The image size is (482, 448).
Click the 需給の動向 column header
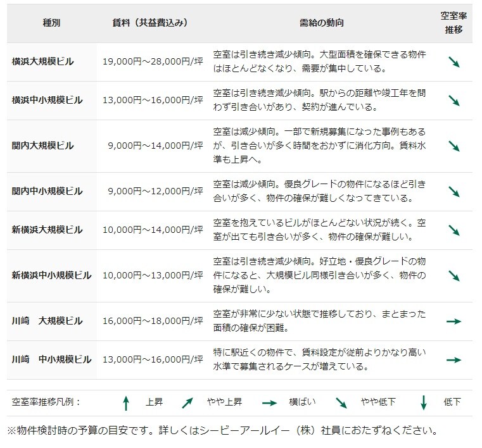[321, 23]
